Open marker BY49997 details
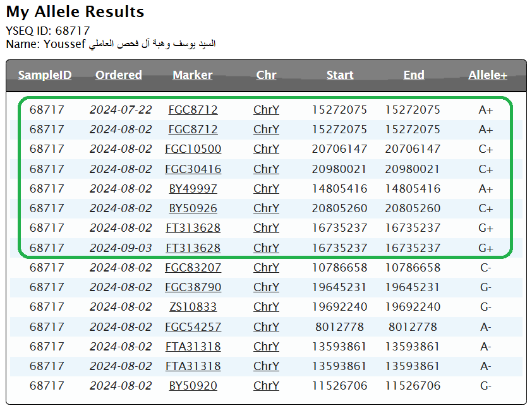The height and width of the screenshot is (413, 532). 193,189
